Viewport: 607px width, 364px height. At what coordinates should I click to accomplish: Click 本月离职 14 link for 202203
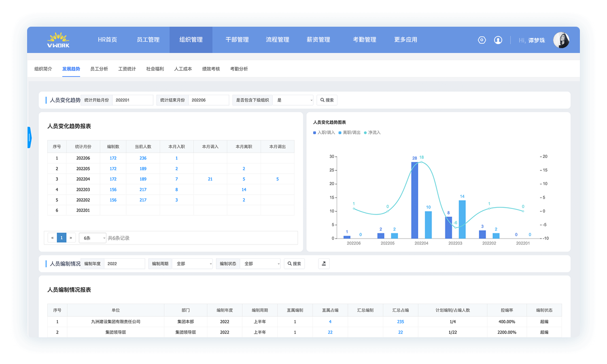[244, 190]
